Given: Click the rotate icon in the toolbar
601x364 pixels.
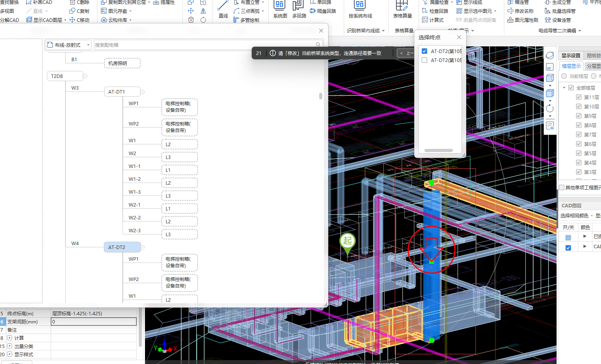Looking at the screenshot, I should [x=203, y=20].
